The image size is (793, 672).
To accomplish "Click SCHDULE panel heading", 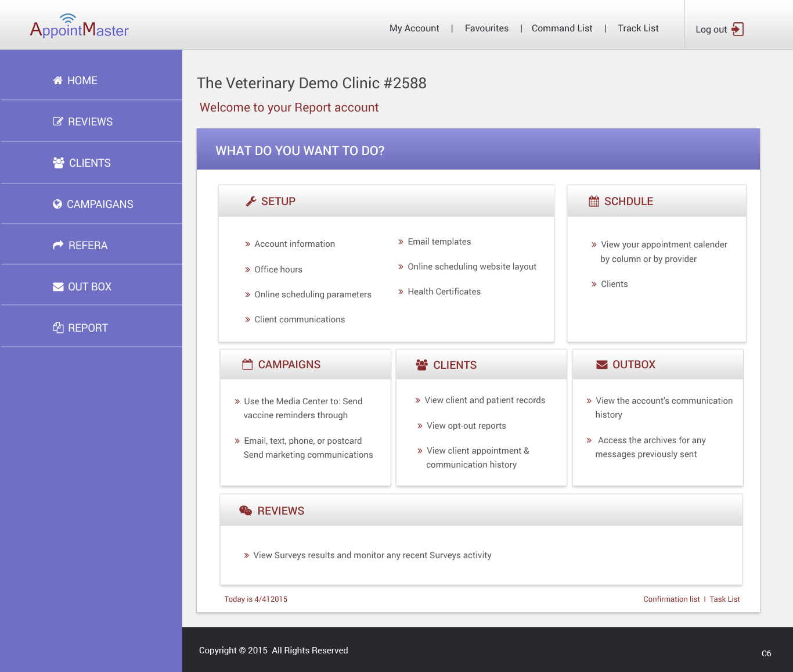I will coord(629,201).
